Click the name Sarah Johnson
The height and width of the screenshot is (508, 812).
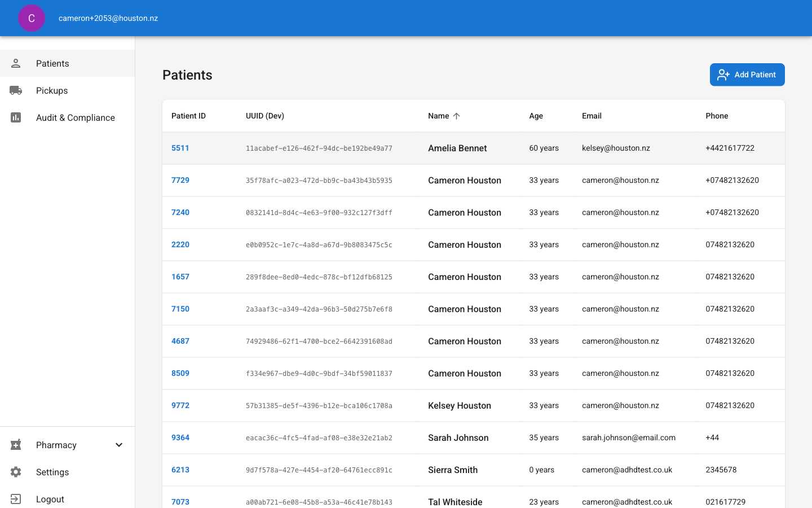pyautogui.click(x=458, y=437)
